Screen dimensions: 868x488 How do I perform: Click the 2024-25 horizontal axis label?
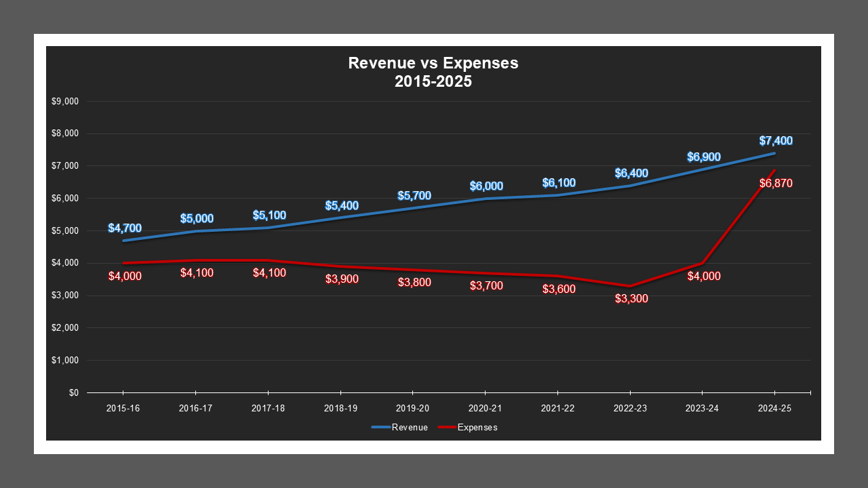[x=774, y=408]
